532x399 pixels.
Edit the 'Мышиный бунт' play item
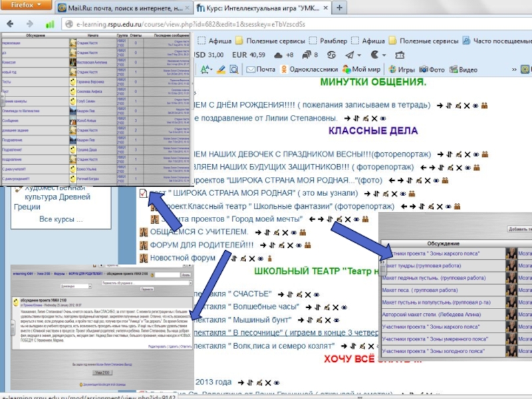tap(319, 321)
